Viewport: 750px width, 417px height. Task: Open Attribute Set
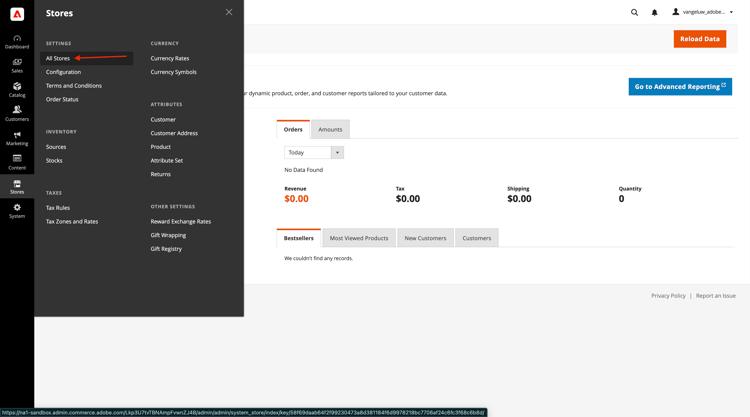[166, 161]
